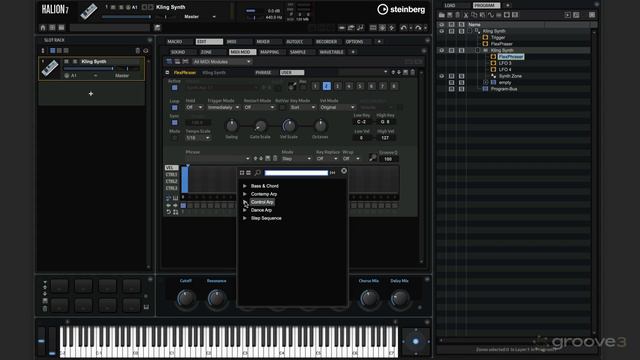The image size is (640, 360).
Task: Toggle the FlexPhraser Active button
Action: (x=174, y=88)
